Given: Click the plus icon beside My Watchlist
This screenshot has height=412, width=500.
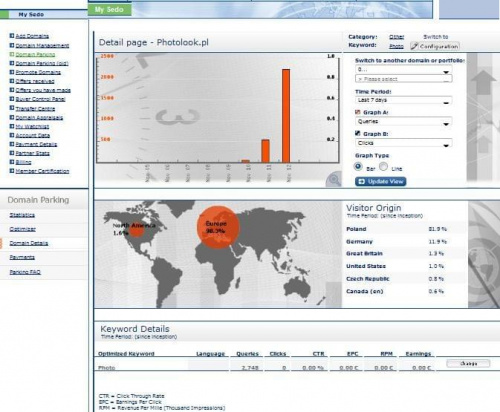Looking at the screenshot, I should pyautogui.click(x=12, y=126).
